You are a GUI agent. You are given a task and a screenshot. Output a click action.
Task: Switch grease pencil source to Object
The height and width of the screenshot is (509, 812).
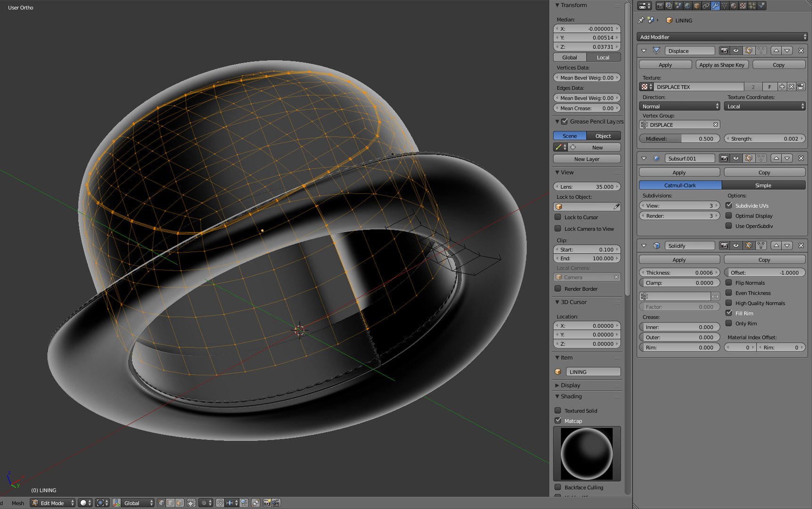[x=603, y=136]
